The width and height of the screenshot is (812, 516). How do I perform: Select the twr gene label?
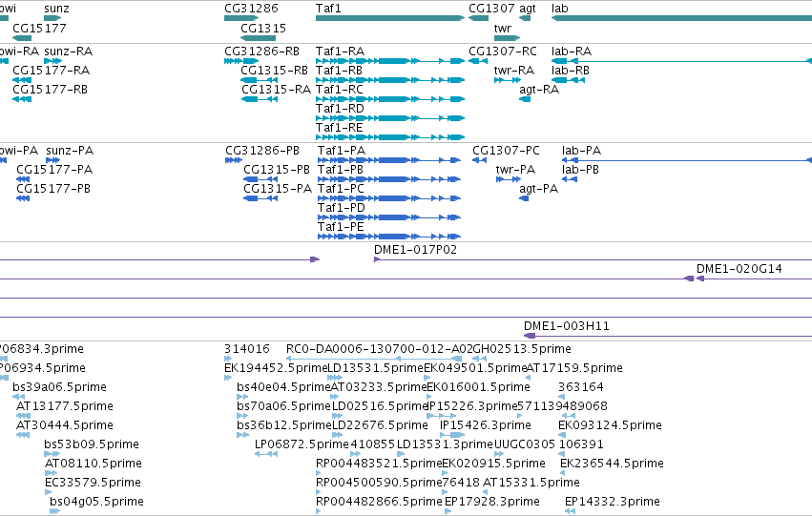click(x=502, y=29)
